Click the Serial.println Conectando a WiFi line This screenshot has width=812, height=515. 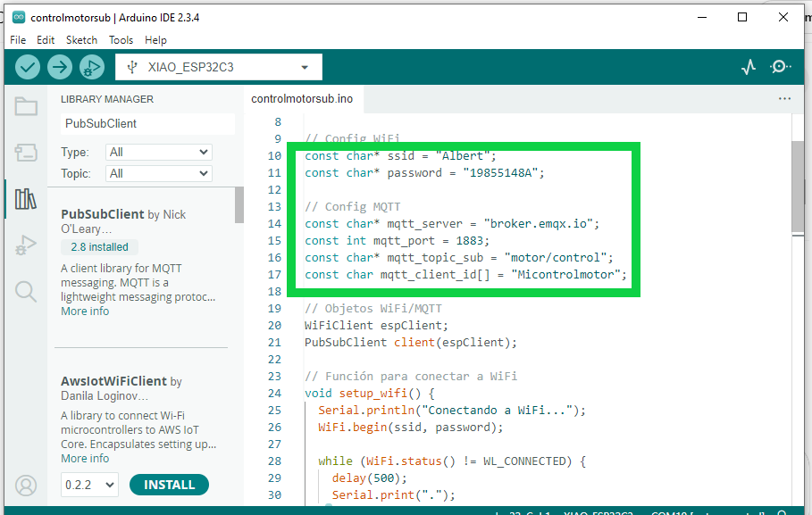click(x=452, y=411)
